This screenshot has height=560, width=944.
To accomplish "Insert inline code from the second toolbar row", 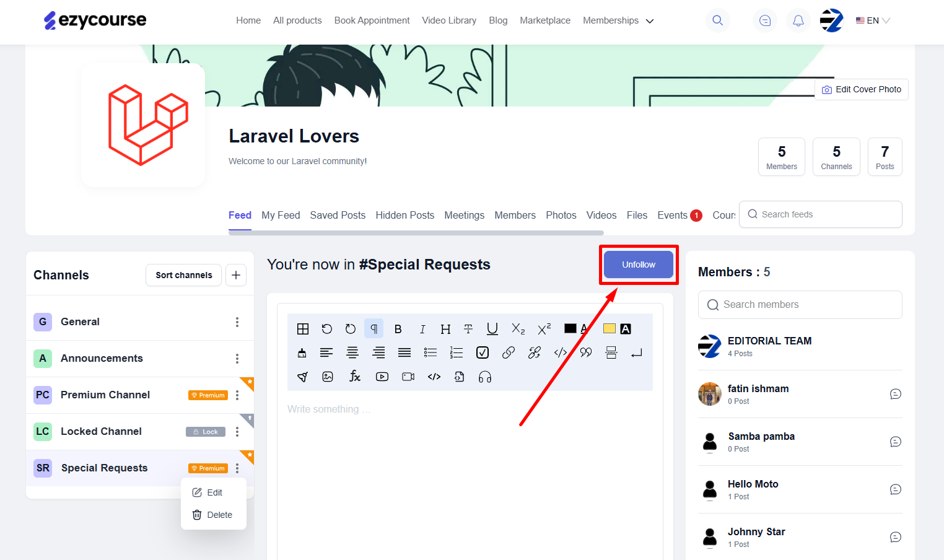I will coord(561,352).
